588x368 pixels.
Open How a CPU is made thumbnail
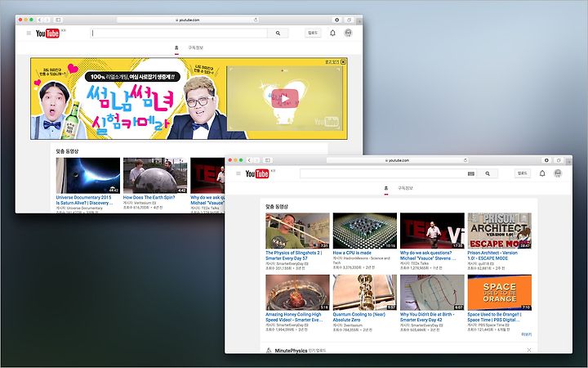[365, 231]
